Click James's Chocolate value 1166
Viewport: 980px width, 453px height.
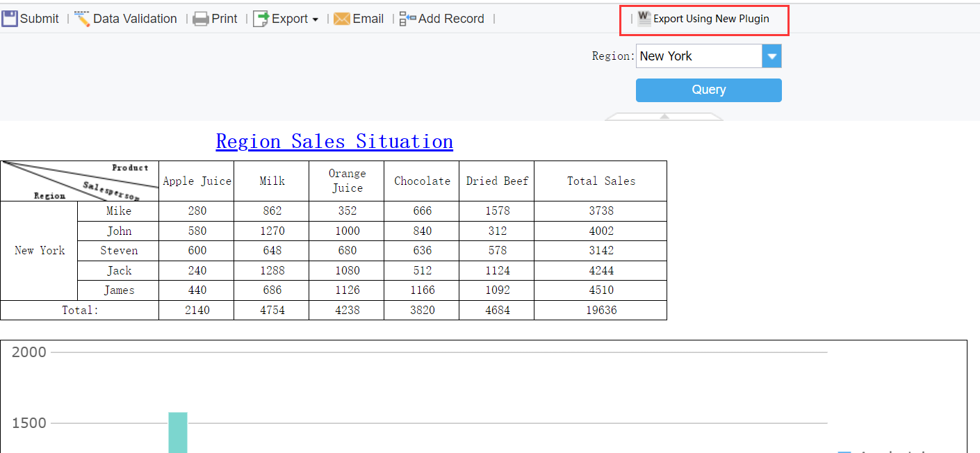pos(422,290)
